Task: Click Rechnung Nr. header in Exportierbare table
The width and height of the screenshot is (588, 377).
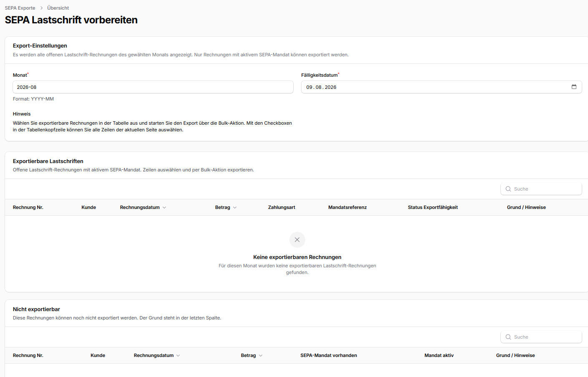Action: pos(28,207)
